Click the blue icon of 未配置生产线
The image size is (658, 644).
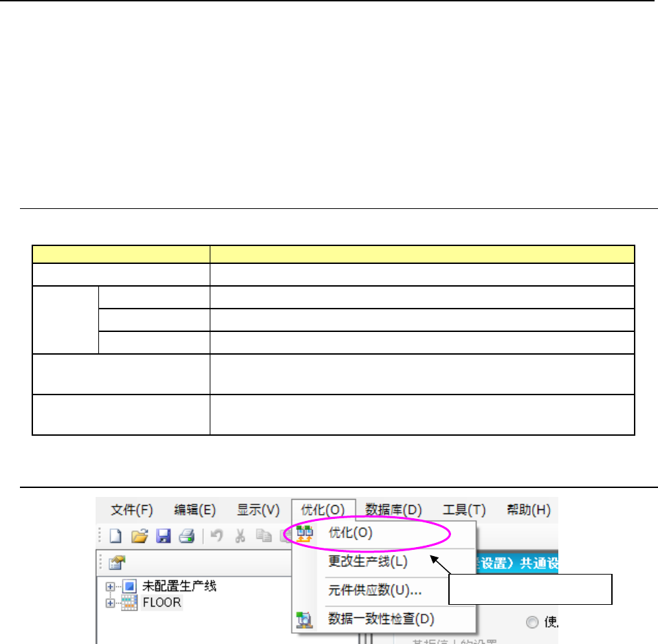129,586
